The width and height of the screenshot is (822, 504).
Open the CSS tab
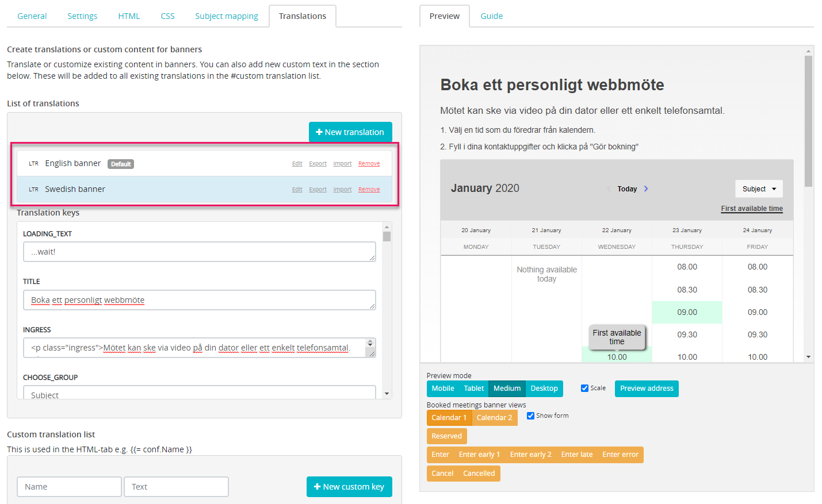point(167,16)
